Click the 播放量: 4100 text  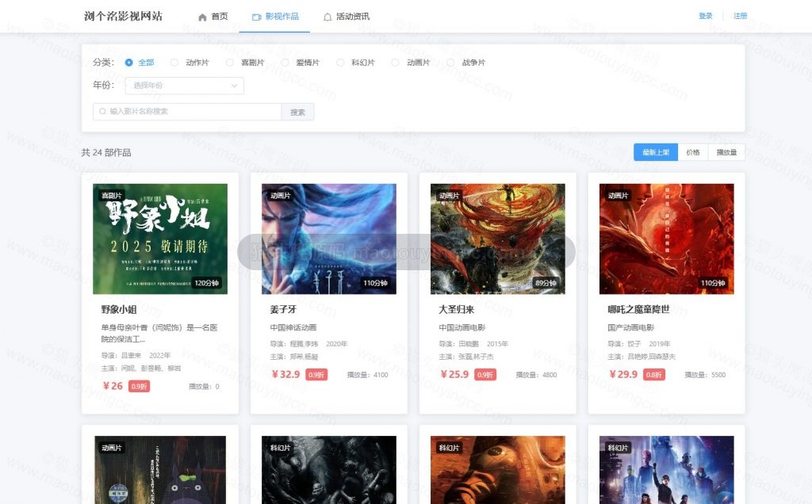click(367, 375)
